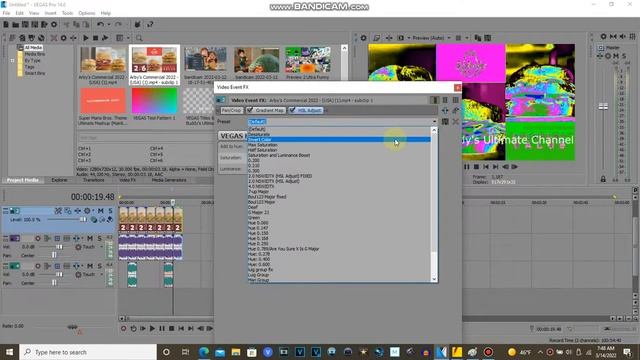Click Go to Start in timeline transport
This screenshot has height=360, width=640.
coord(181,329)
